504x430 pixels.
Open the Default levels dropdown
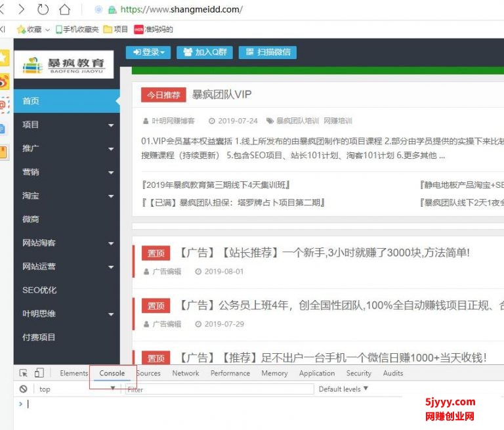click(343, 389)
